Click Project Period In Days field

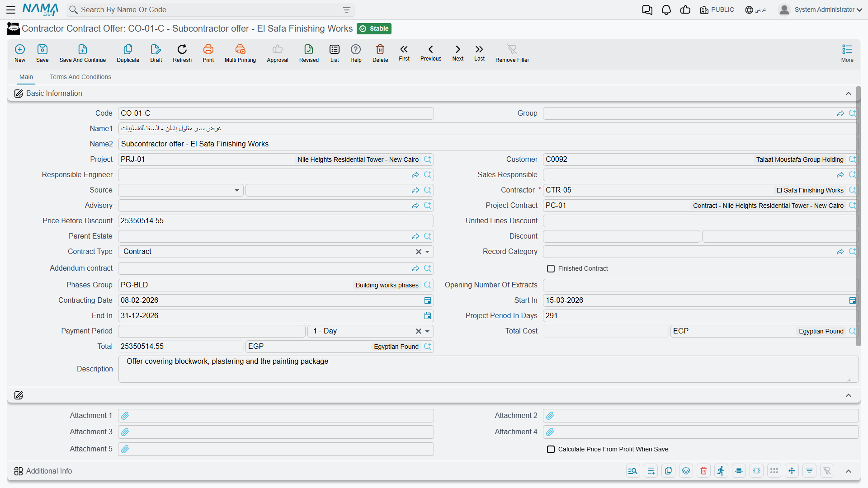click(700, 316)
